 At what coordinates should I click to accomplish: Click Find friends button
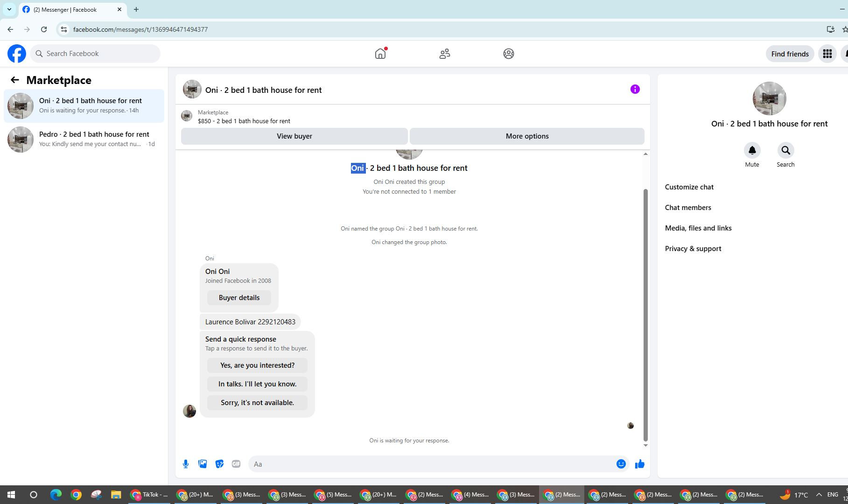click(x=790, y=54)
